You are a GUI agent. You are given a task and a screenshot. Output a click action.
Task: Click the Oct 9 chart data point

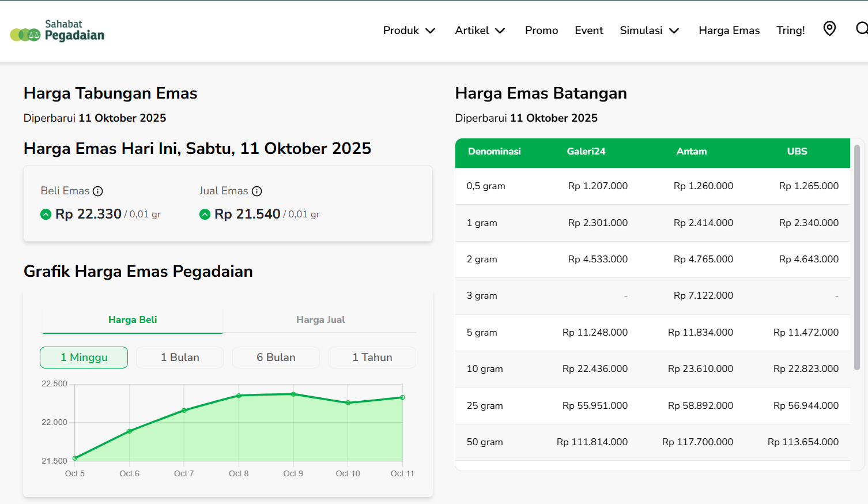coord(293,394)
